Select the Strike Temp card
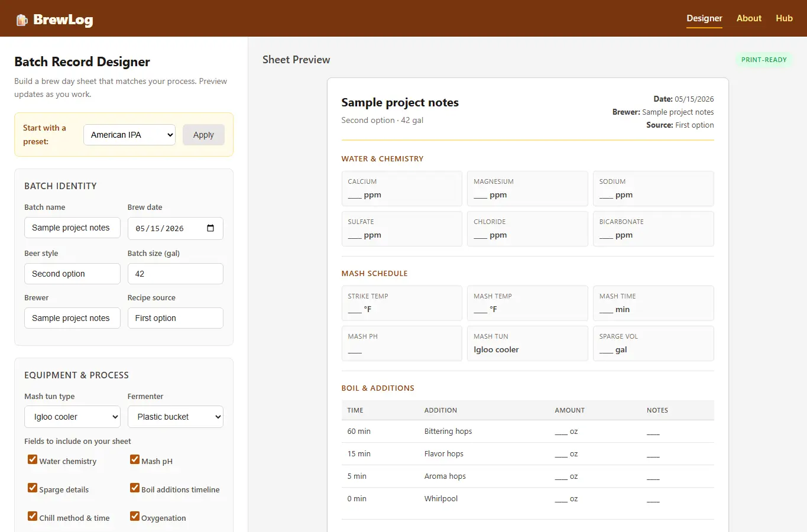This screenshot has width=807, height=532. point(402,303)
